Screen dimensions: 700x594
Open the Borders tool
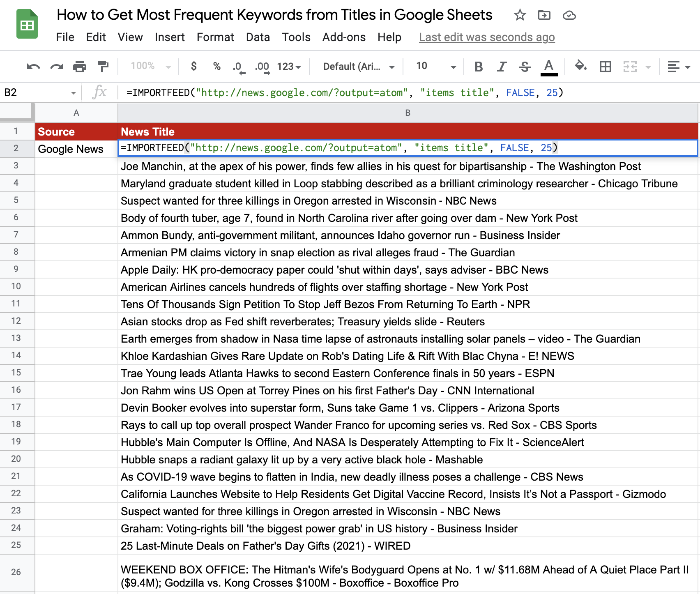[605, 67]
